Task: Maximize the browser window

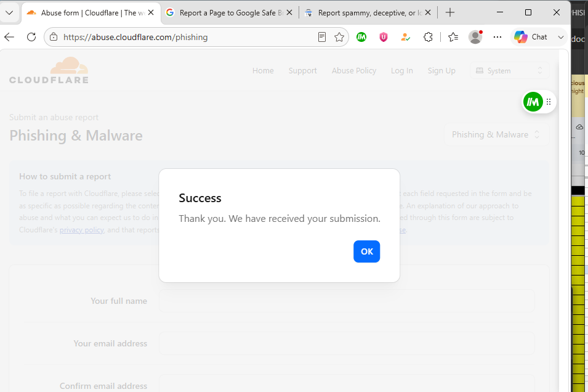Action: (x=528, y=12)
